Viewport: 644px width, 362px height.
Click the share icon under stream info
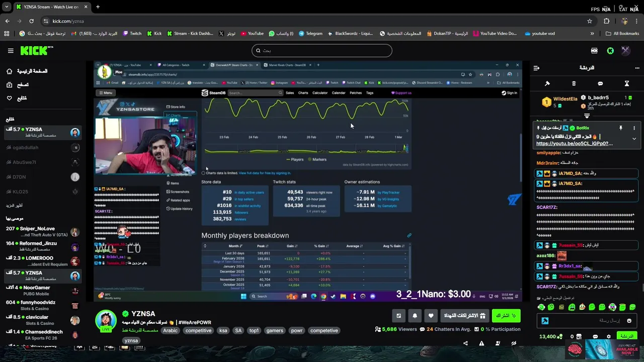click(465, 343)
